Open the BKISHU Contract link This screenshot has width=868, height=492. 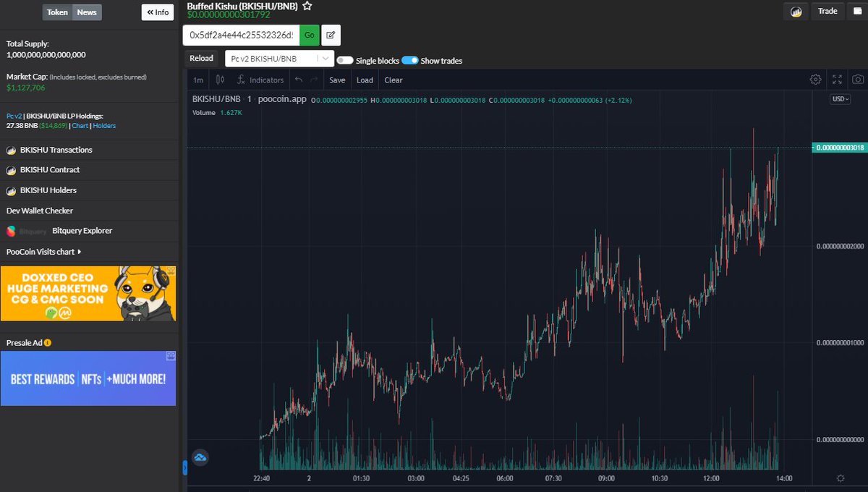point(50,170)
